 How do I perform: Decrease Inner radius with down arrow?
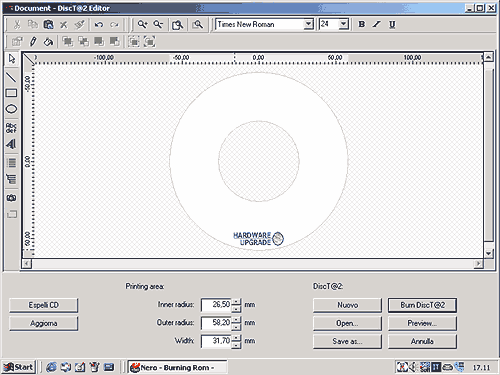coord(236,308)
